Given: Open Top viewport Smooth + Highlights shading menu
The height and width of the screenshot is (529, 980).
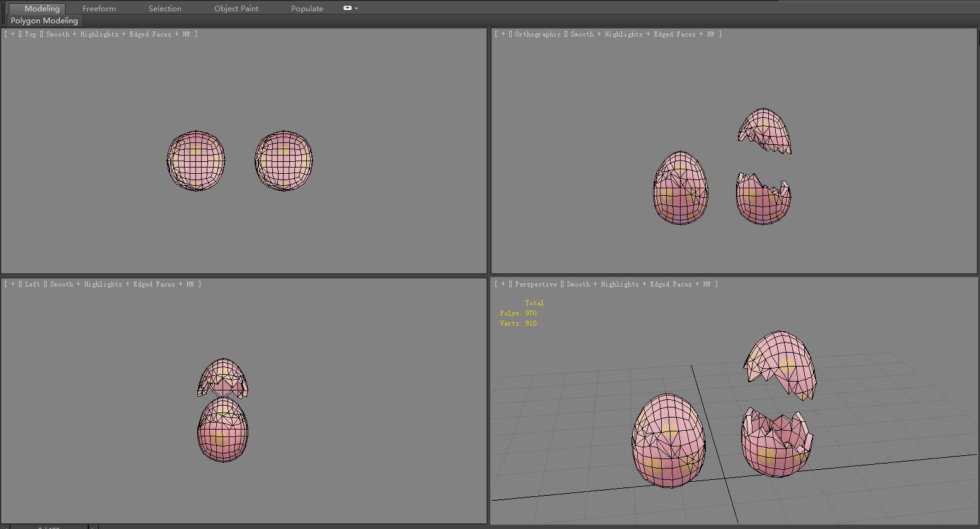Looking at the screenshot, I should 120,34.
